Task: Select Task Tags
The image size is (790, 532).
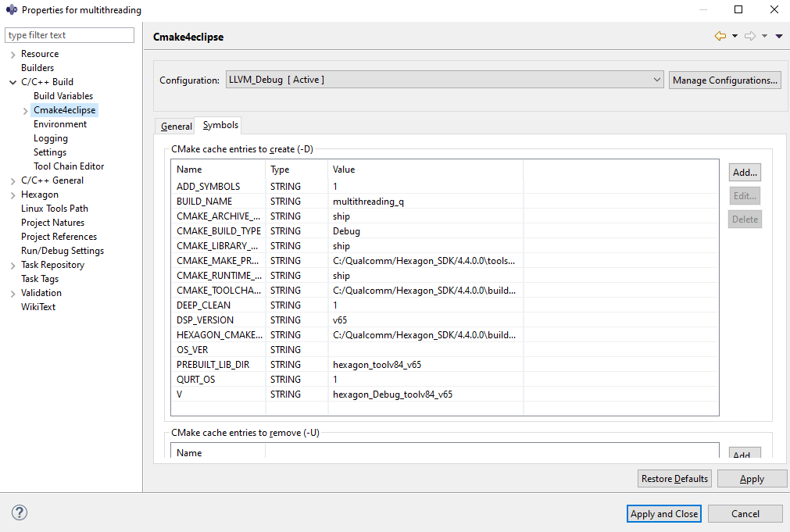Action: pyautogui.click(x=40, y=279)
